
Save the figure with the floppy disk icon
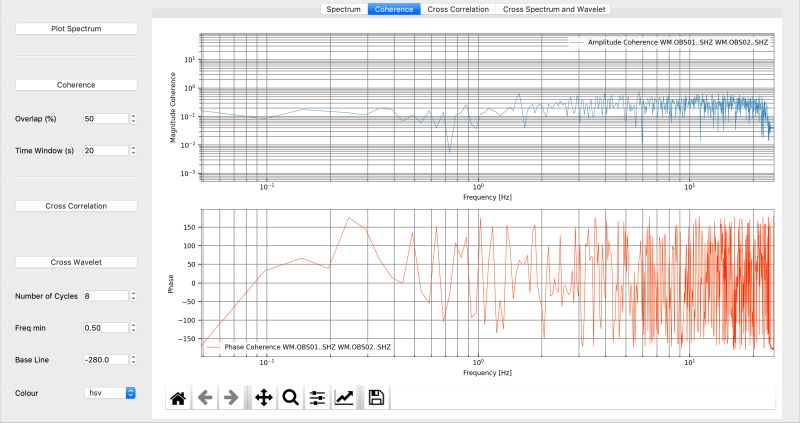377,397
